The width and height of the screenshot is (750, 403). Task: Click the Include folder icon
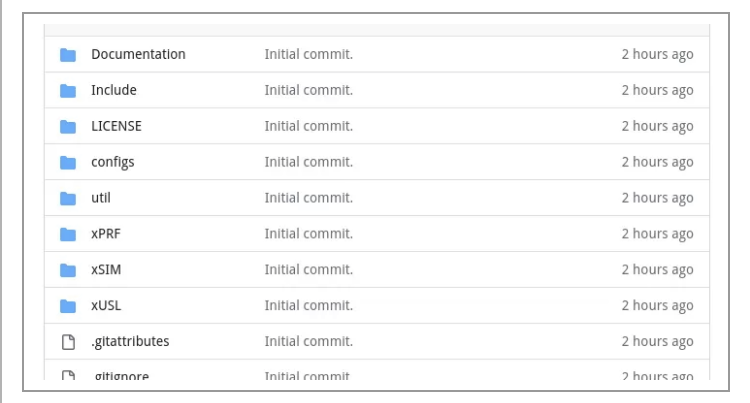pyautogui.click(x=68, y=90)
